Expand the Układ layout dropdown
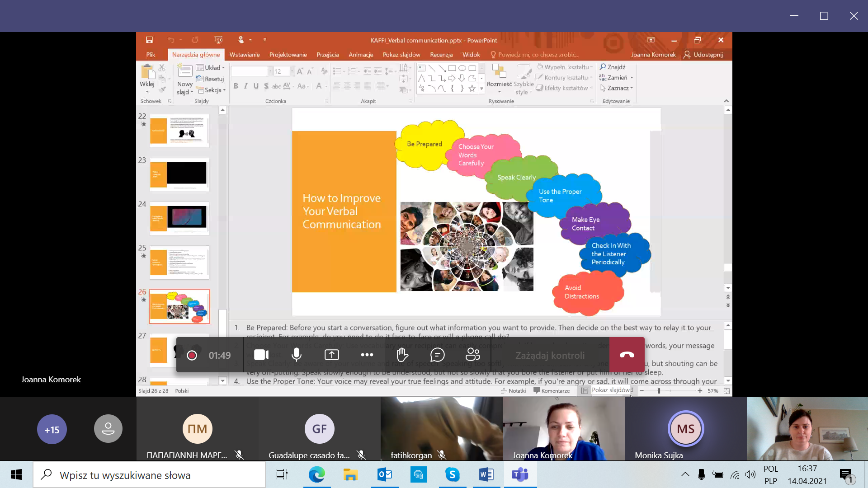The height and width of the screenshot is (488, 868). tap(211, 68)
